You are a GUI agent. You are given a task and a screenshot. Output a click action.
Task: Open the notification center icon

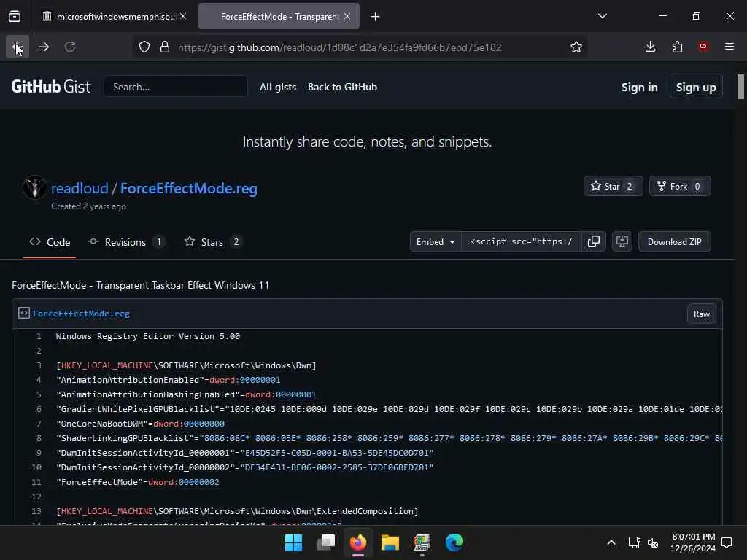coord(727,542)
